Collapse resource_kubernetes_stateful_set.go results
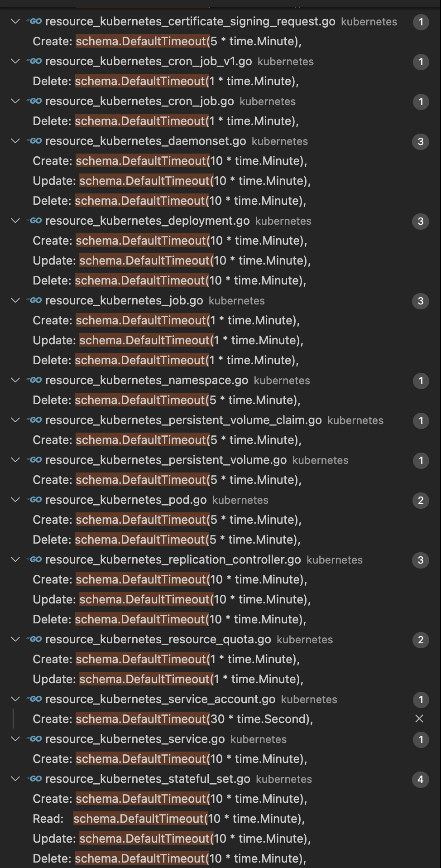The height and width of the screenshot is (868, 441). point(15,779)
